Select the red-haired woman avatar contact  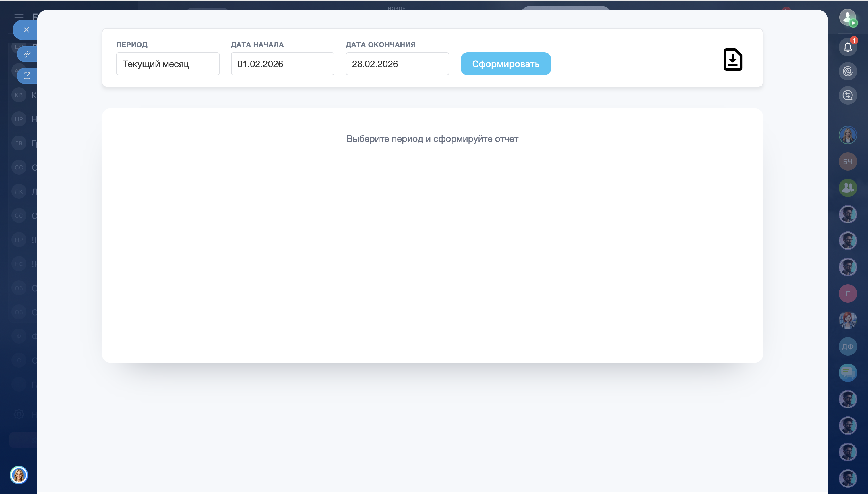[x=848, y=320]
